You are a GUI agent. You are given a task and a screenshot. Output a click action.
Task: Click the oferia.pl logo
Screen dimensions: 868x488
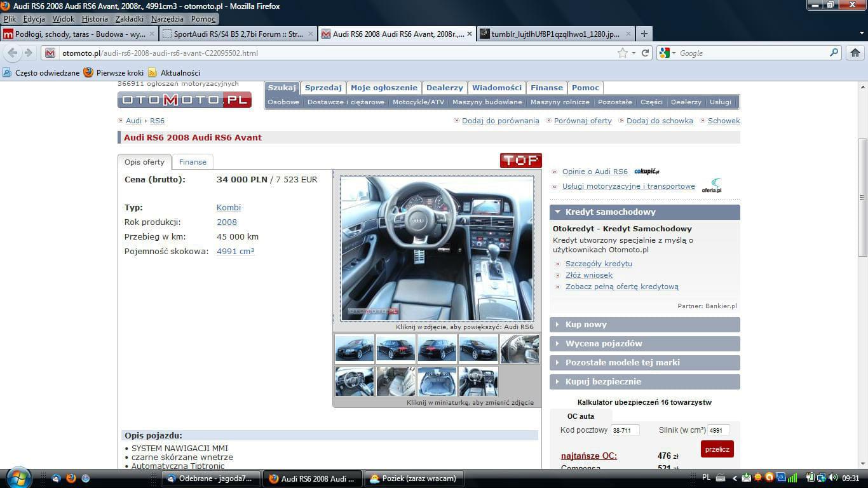pyautogui.click(x=712, y=186)
